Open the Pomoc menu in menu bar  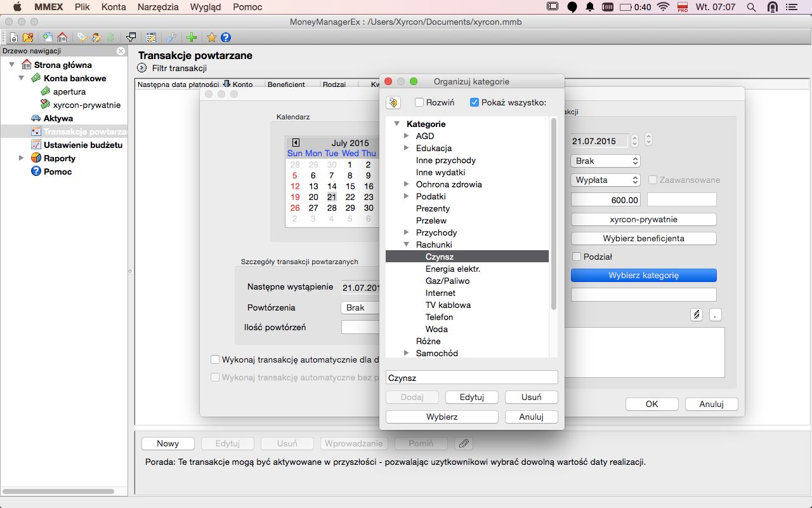pos(247,7)
